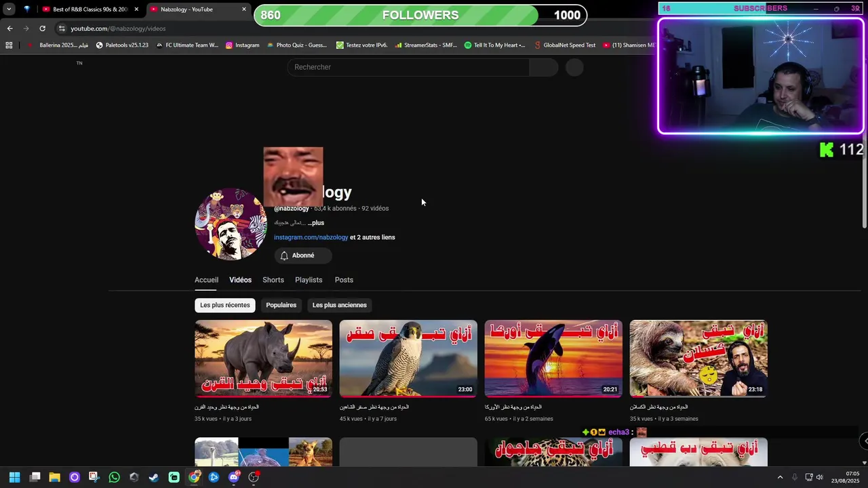The width and height of the screenshot is (868, 488).
Task: Click the microphone tray icon
Action: click(x=795, y=477)
